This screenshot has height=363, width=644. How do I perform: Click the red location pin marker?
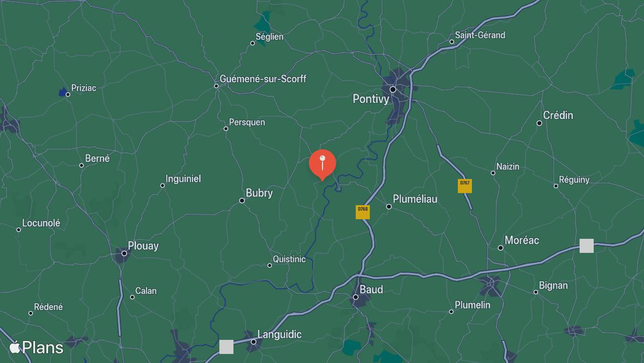coord(323,164)
